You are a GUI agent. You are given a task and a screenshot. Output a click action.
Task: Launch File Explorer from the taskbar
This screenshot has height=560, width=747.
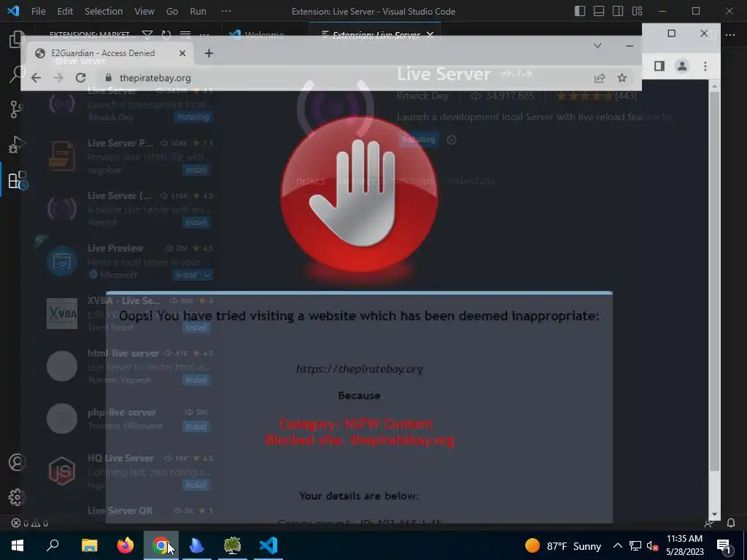click(89, 545)
